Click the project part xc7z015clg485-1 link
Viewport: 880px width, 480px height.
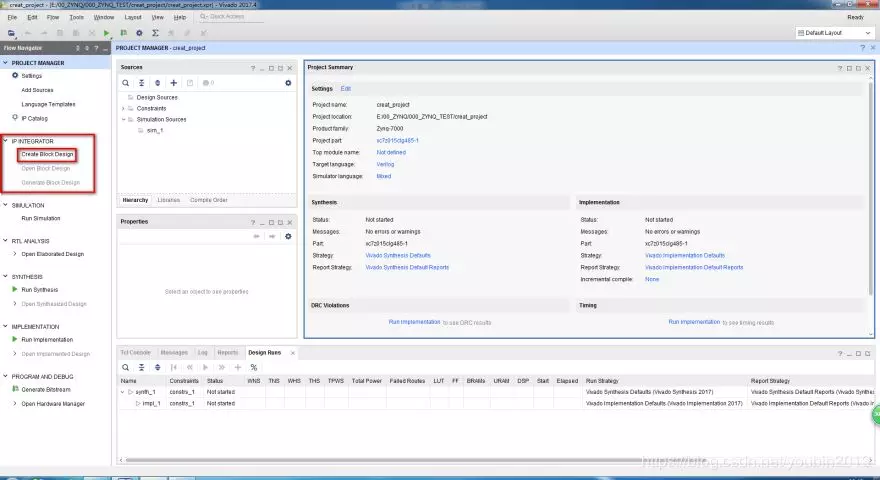(397, 140)
